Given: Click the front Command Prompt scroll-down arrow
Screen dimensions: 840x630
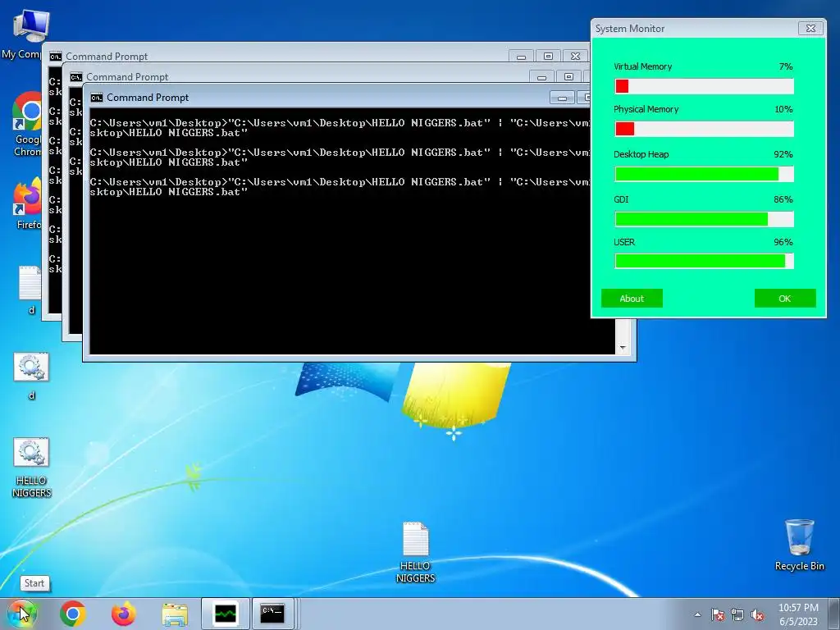Looking at the screenshot, I should click(x=623, y=348).
